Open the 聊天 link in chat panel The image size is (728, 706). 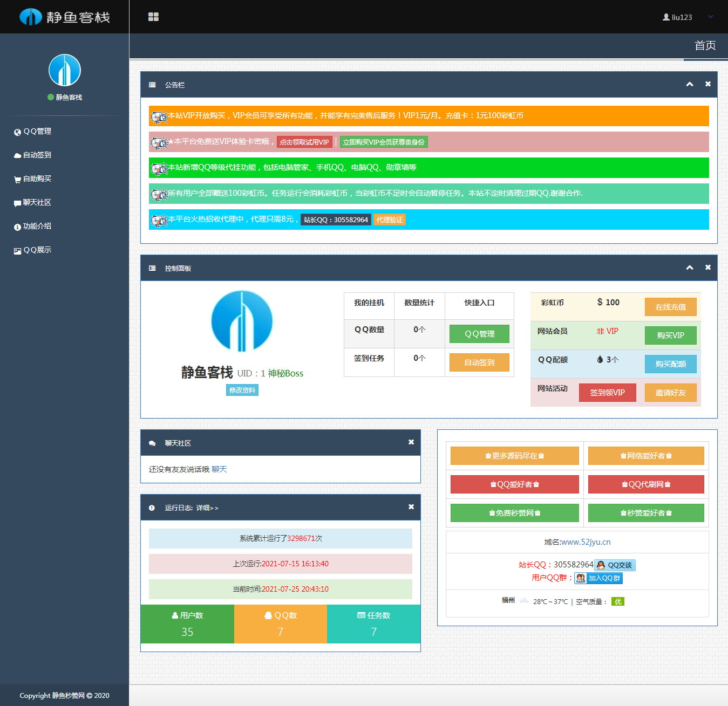click(219, 469)
